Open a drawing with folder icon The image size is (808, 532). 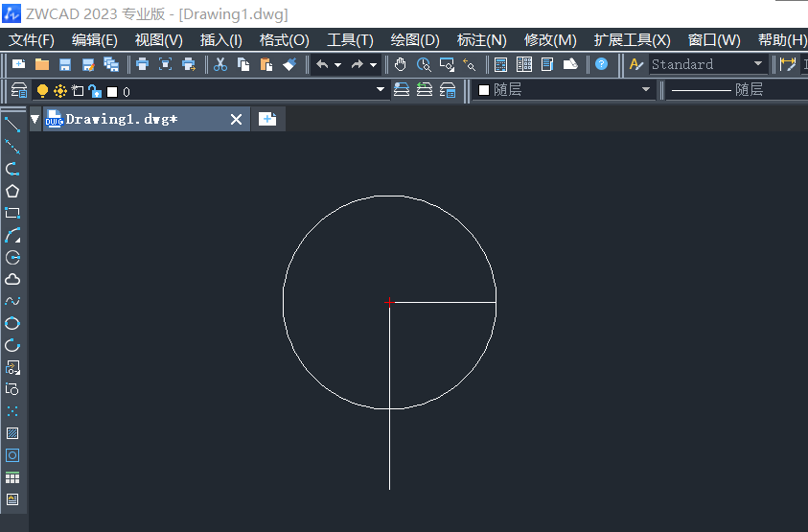[42, 64]
